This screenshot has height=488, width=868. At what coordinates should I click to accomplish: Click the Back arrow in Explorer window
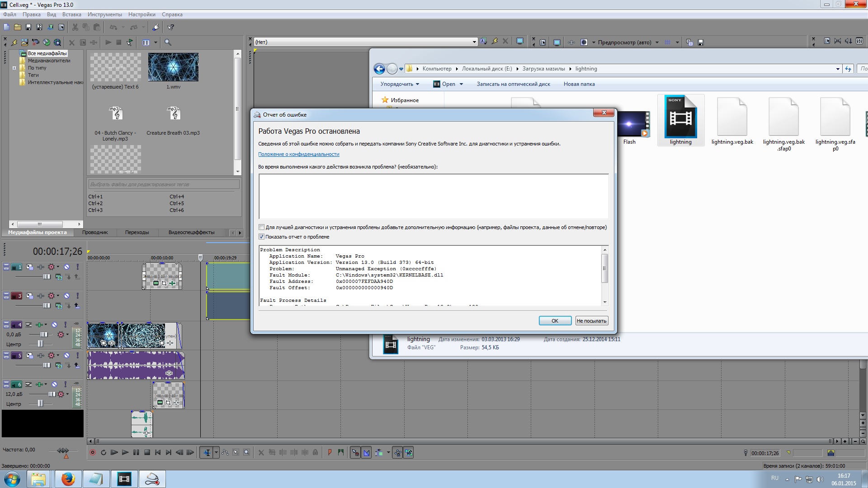click(379, 69)
